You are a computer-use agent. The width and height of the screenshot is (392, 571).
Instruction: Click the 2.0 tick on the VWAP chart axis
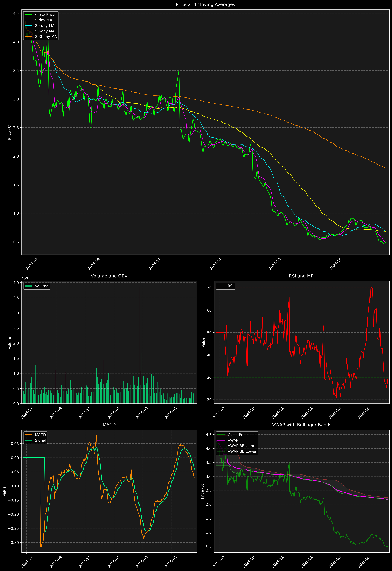[209, 504]
